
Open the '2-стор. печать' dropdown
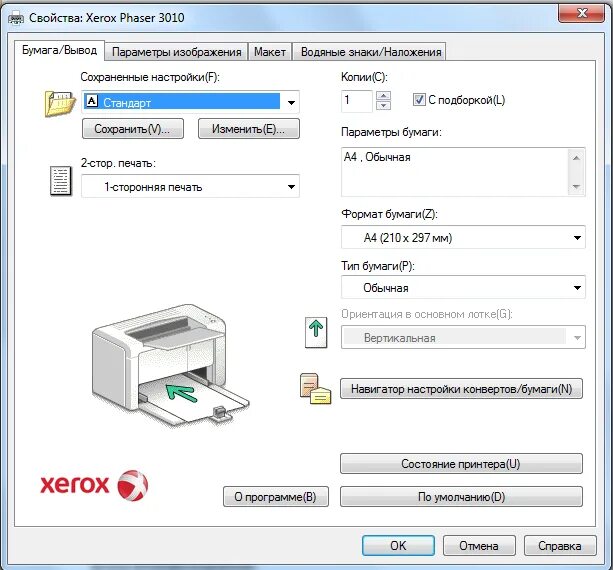point(190,186)
